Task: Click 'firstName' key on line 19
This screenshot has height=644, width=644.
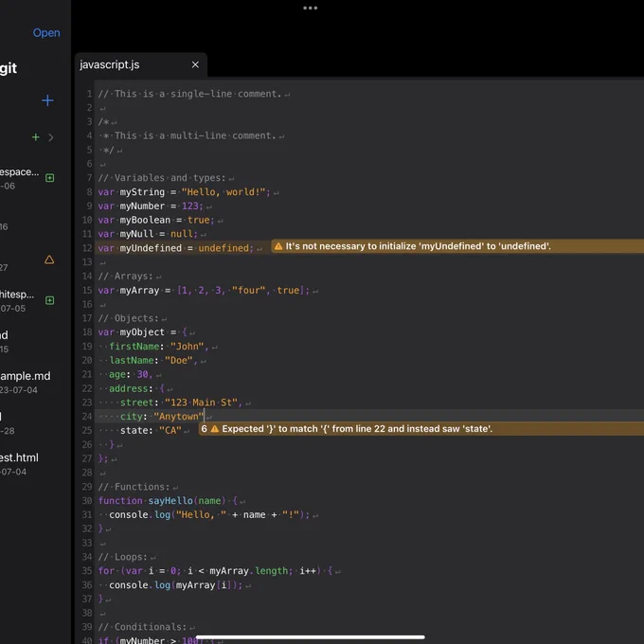Action: tap(134, 347)
